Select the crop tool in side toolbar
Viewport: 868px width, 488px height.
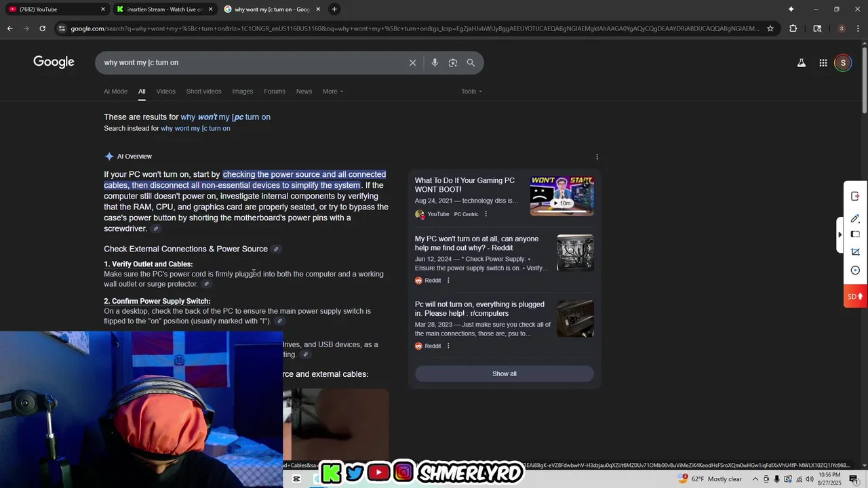pos(855,252)
